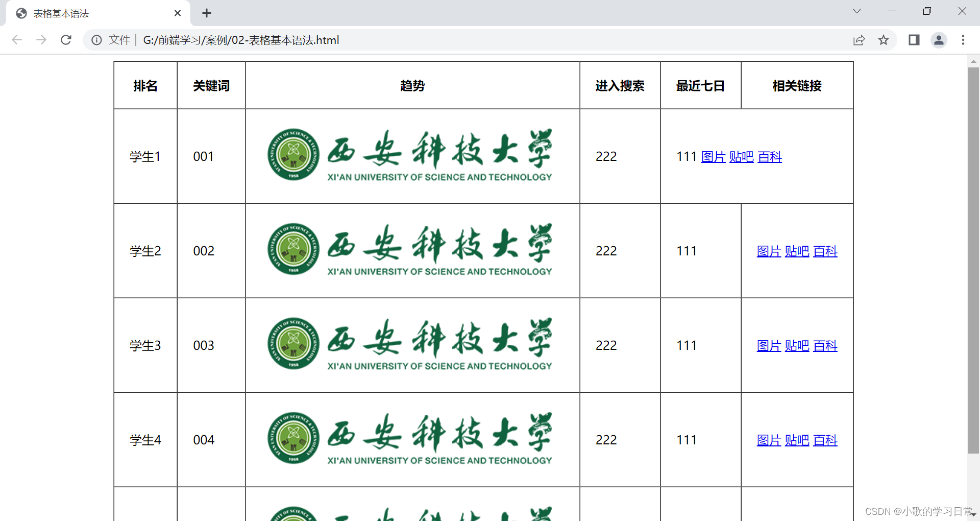Restore down the browser window
This screenshot has height=521, width=980.
point(927,11)
